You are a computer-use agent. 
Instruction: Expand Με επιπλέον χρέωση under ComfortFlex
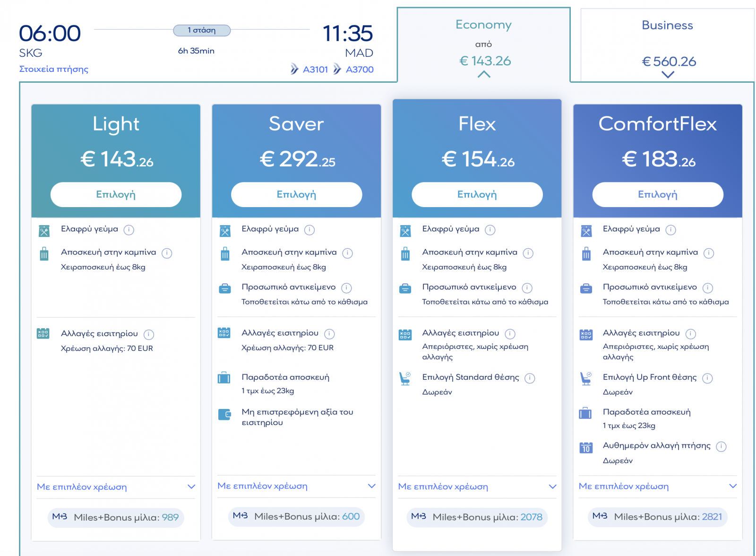point(658,486)
